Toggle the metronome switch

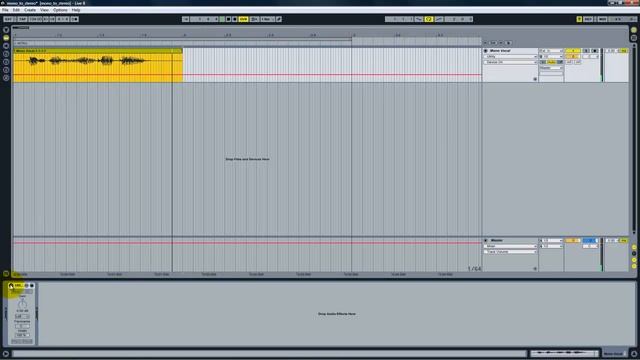75,19
